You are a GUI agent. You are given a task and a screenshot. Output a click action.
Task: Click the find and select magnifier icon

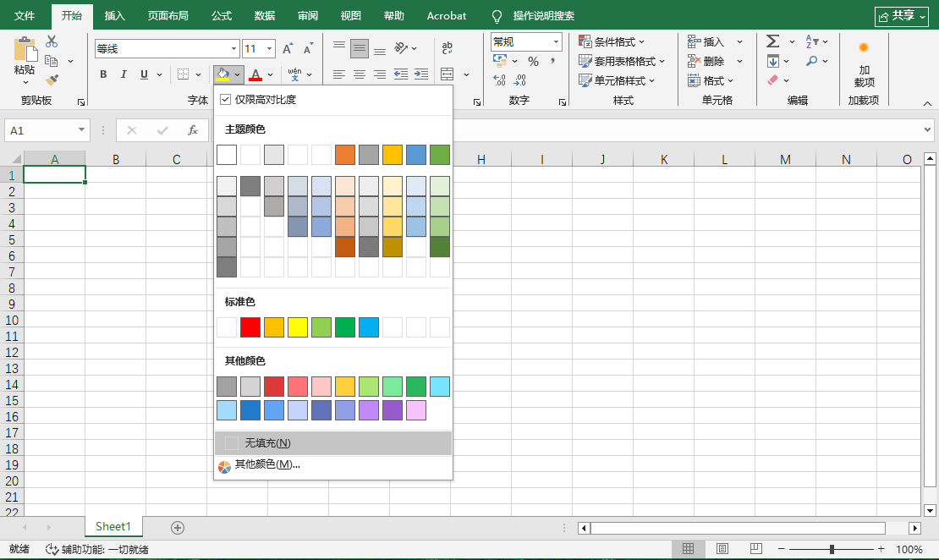pyautogui.click(x=812, y=61)
